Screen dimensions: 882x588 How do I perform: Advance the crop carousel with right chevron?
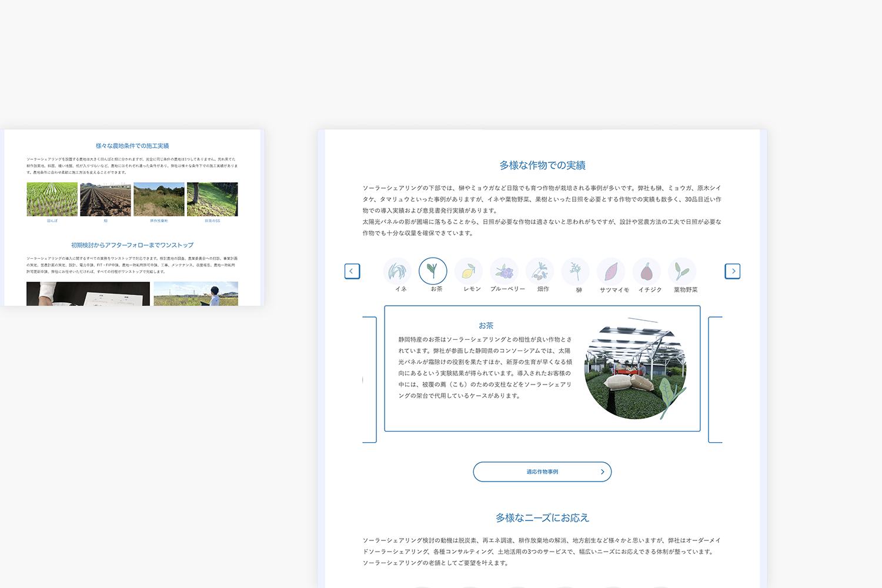[733, 271]
